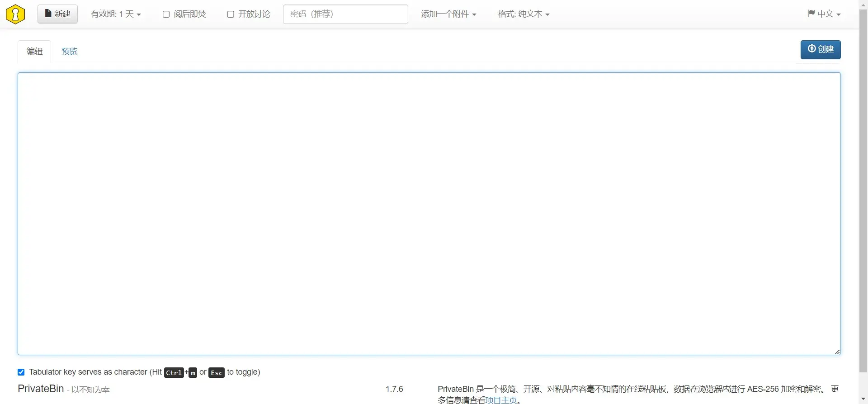Click the flag icon beside 中文

[x=811, y=14]
